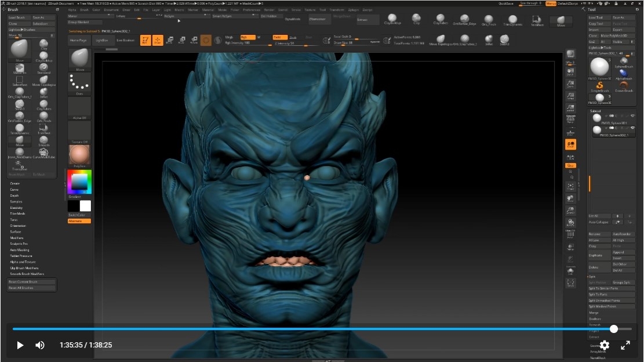Toggle the Zadd button
The height and width of the screenshot is (362, 644).
click(x=280, y=37)
